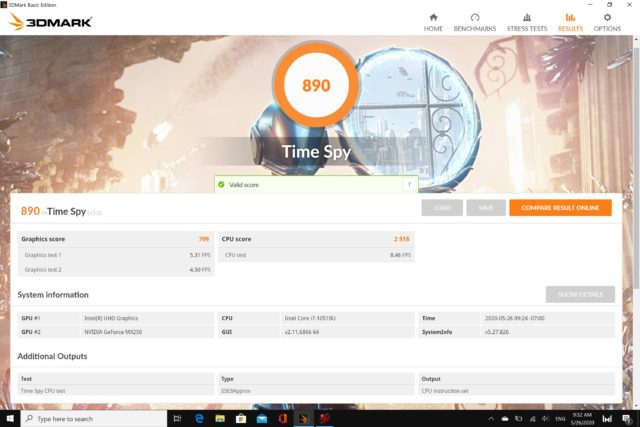Viewport: 640px width, 427px height.
Task: Click Compare Result Online button
Action: 560,208
